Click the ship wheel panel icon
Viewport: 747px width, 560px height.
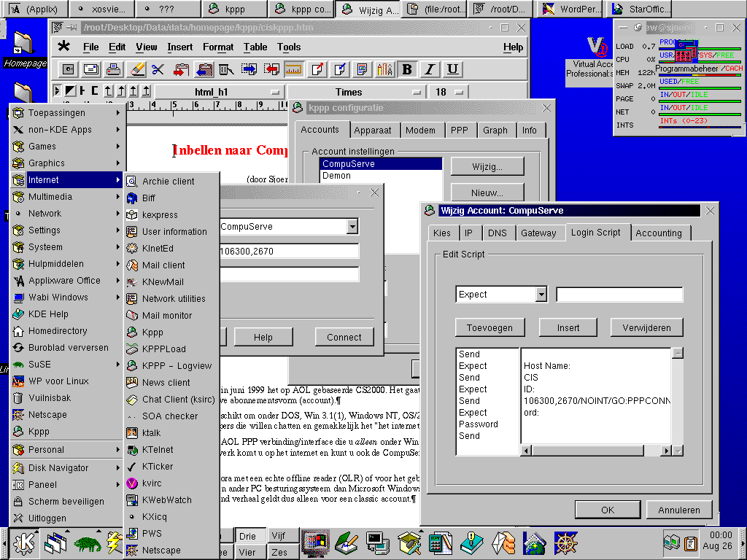click(x=565, y=542)
